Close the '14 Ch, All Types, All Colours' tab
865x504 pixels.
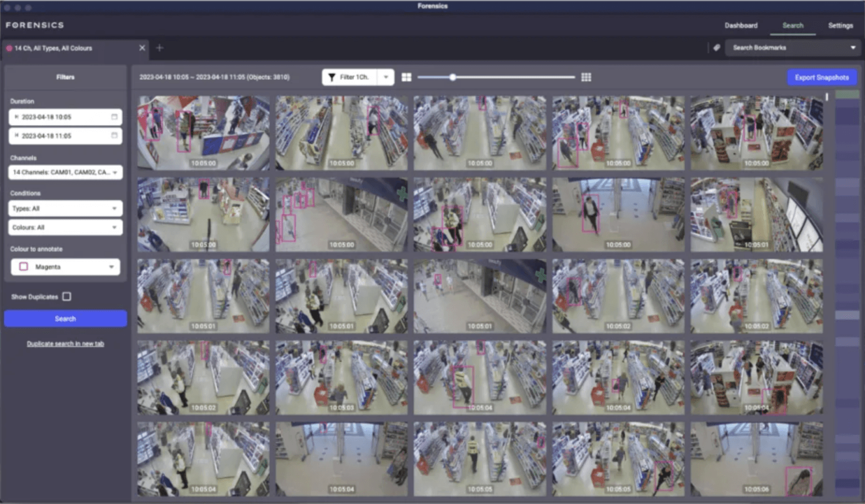(142, 48)
